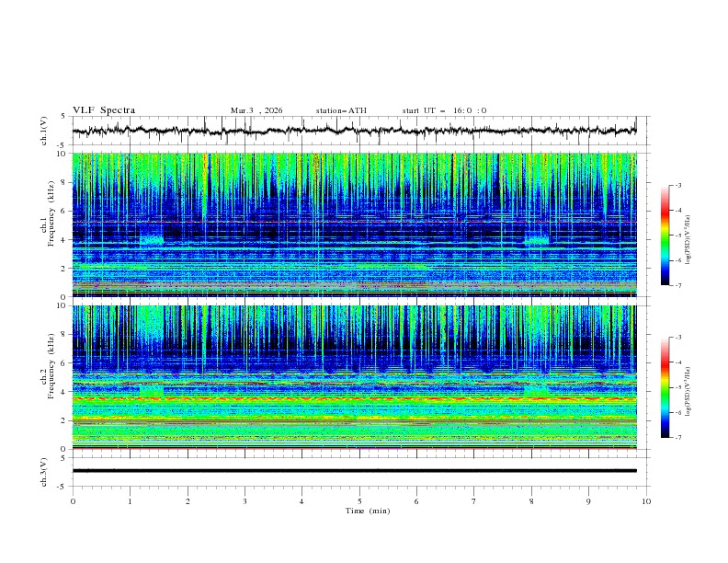
Task: Click the ch.2 colorbar "log(PSD)(V²/Hz)" label
Action: [688, 391]
